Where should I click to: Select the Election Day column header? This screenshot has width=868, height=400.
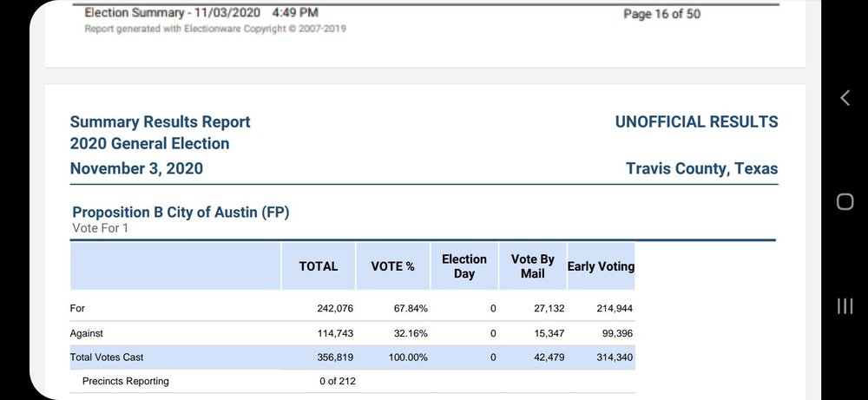[x=464, y=266]
